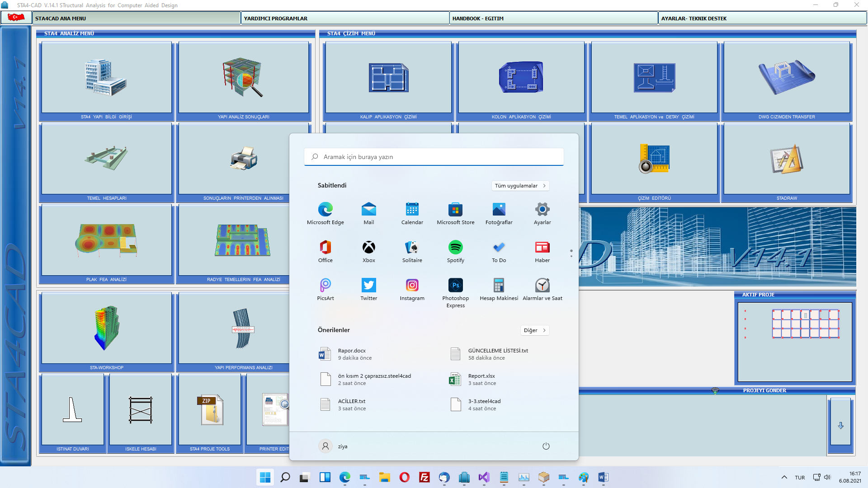Open STA4 Proje Tools zip icon
This screenshot has height=488, width=868.
click(210, 409)
